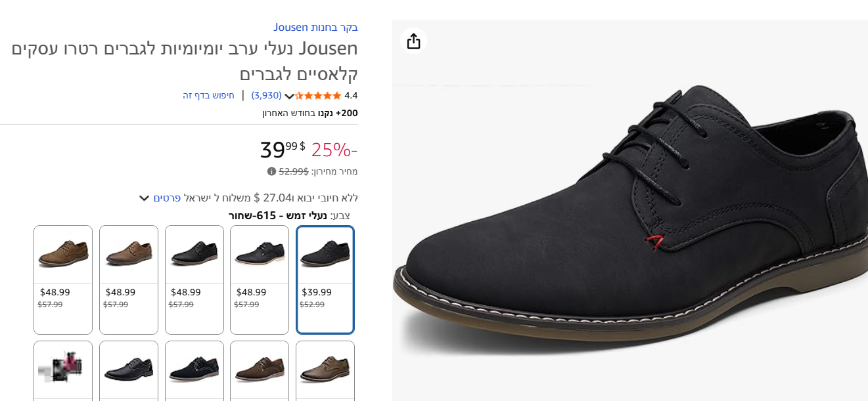Select the navy suede swatch in lower row
Viewport: 868px width, 401px height.
click(x=194, y=369)
